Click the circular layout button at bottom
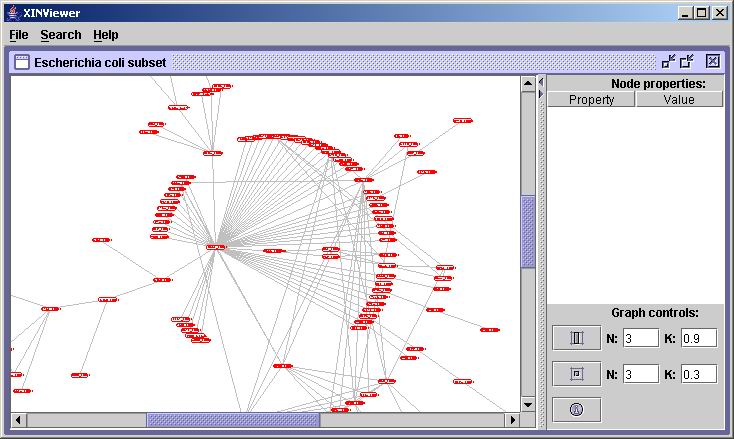This screenshot has height=439, width=734. coord(576,410)
